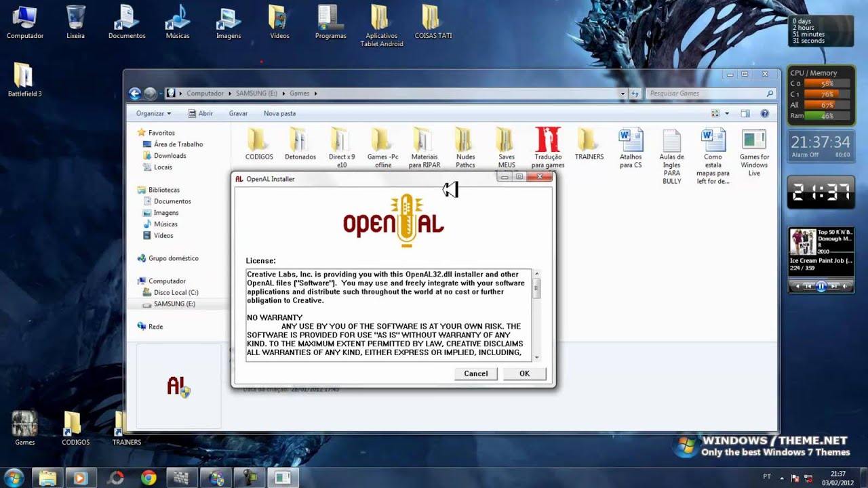The width and height of the screenshot is (868, 488).
Task: Click the OpenAL logo image in the installer
Action: [393, 220]
